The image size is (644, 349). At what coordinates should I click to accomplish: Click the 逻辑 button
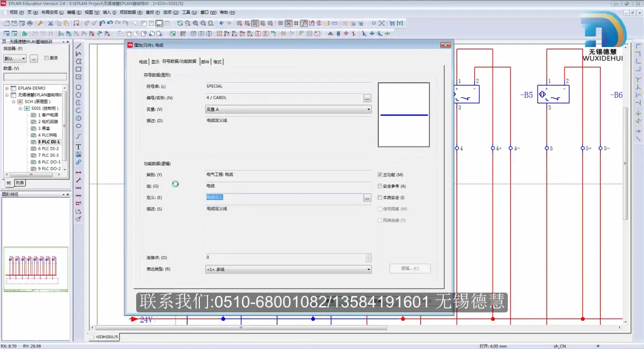[410, 269]
